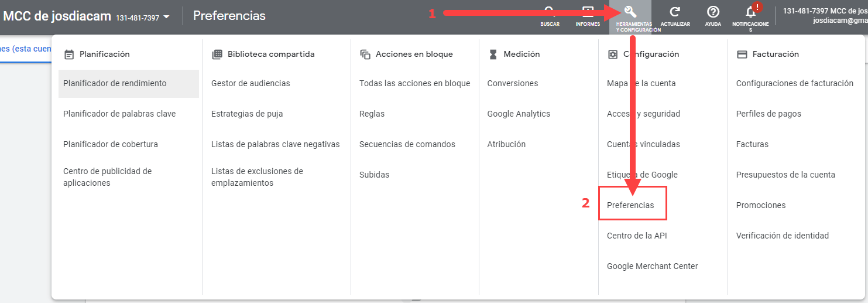Open the Informes reports icon

click(588, 13)
